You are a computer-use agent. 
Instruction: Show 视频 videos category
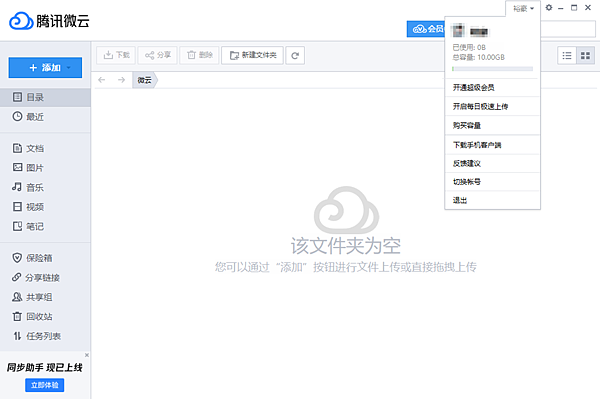click(x=45, y=207)
